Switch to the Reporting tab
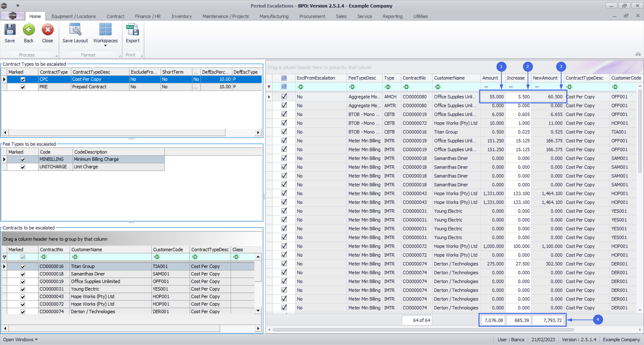The width and height of the screenshot is (644, 345). 392,16
